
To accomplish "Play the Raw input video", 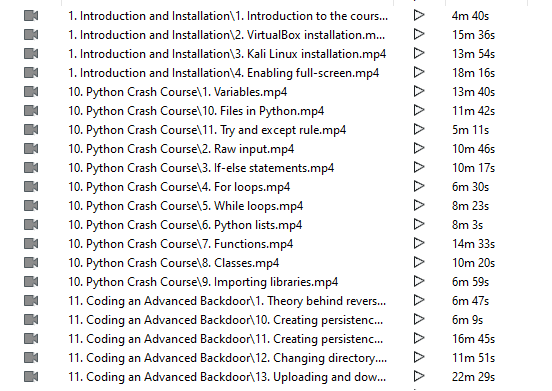I will 419,149.
